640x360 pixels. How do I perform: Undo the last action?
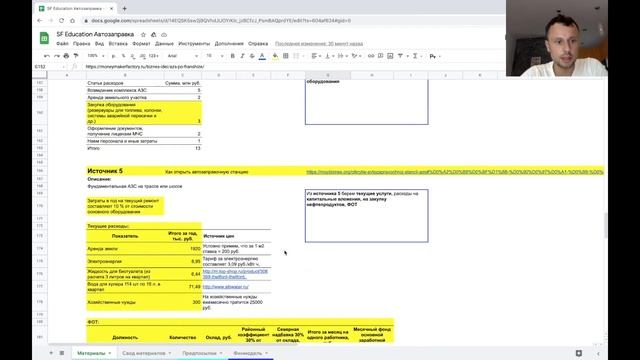tap(47, 56)
